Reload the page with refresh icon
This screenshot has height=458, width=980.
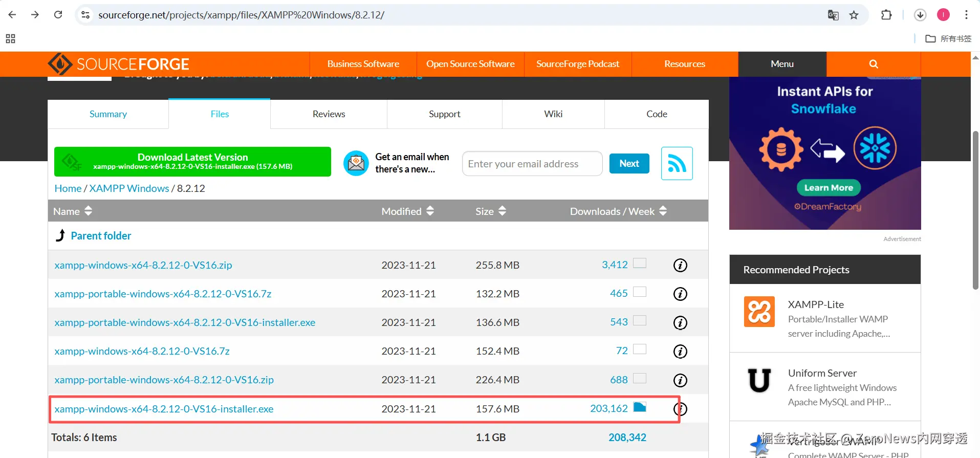click(58, 15)
